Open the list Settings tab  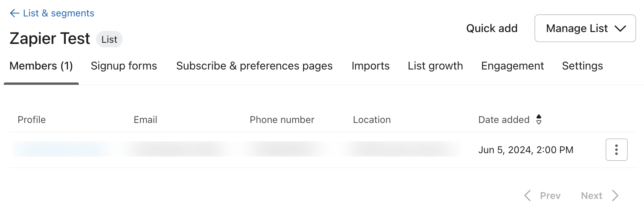[582, 66]
